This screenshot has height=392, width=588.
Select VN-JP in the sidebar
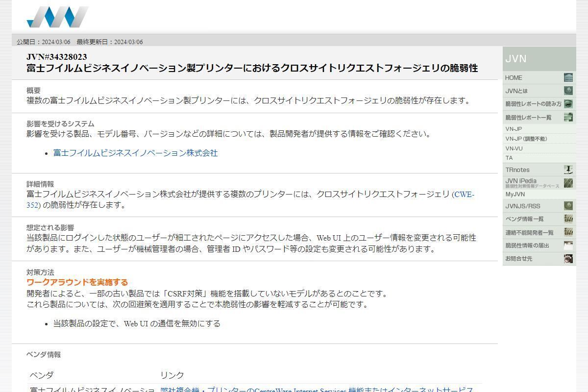point(539,129)
